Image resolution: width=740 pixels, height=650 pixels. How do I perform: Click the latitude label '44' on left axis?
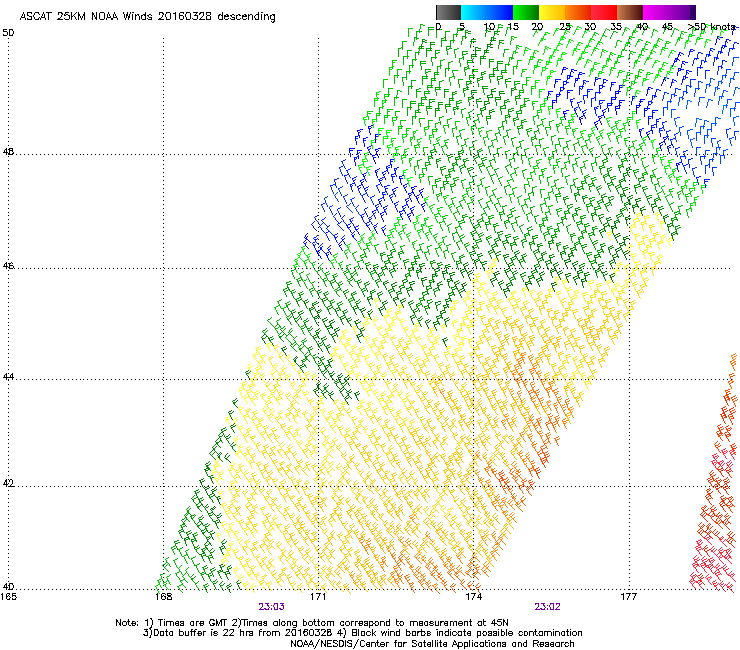8,377
